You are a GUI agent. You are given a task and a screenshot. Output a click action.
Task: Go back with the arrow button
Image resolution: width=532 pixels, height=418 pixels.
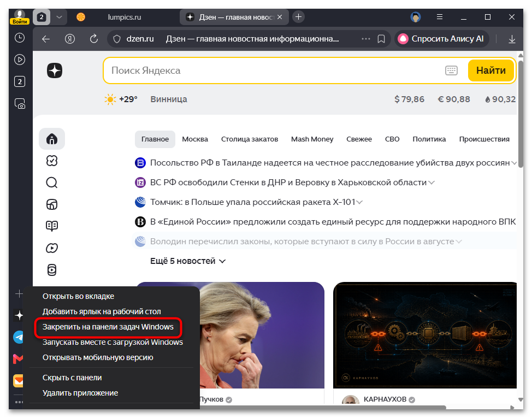click(46, 39)
